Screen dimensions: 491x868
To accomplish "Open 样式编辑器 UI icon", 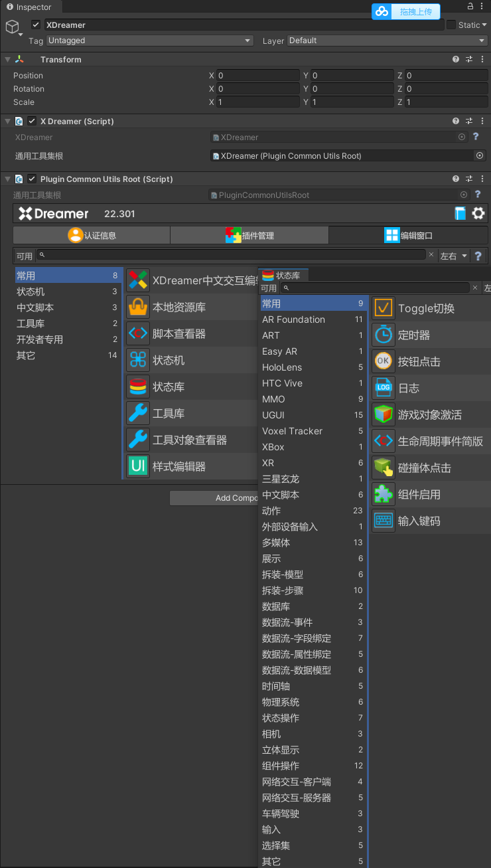I will click(138, 466).
